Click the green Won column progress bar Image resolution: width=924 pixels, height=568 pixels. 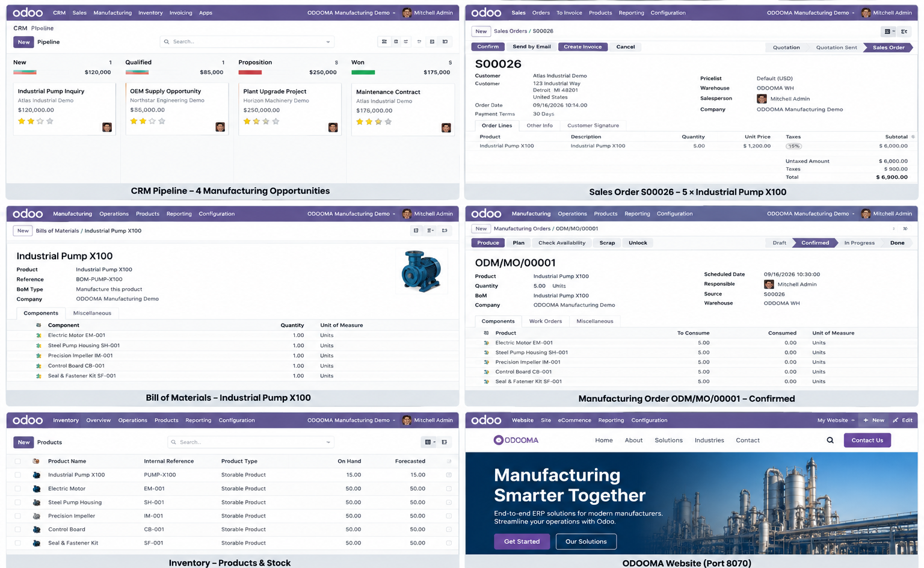363,72
